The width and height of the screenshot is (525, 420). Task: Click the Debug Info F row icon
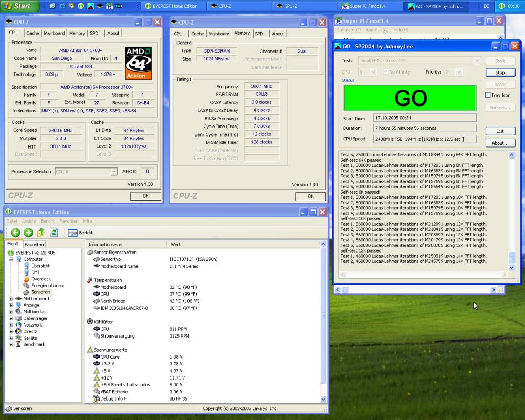pos(97,398)
